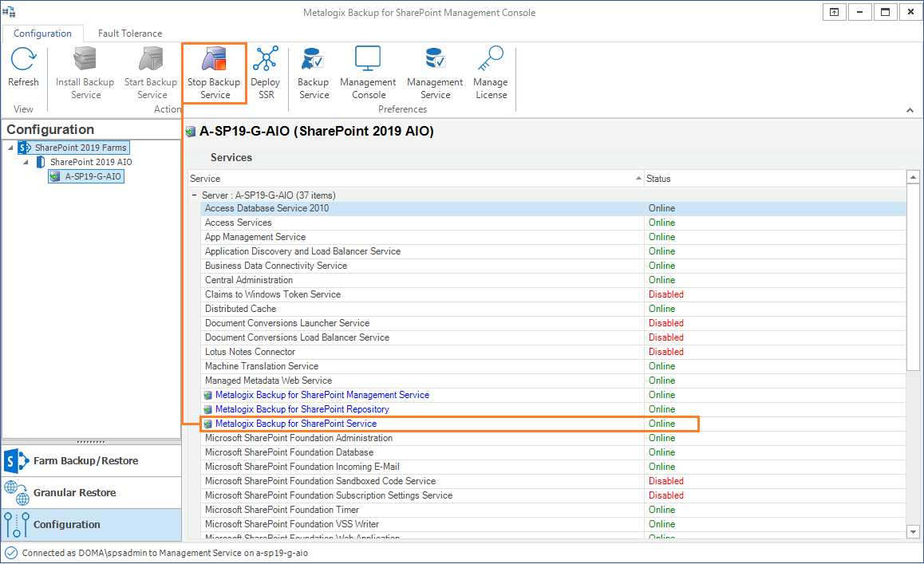Image resolution: width=924 pixels, height=564 pixels.
Task: Click the Status column header
Action: pos(775,179)
